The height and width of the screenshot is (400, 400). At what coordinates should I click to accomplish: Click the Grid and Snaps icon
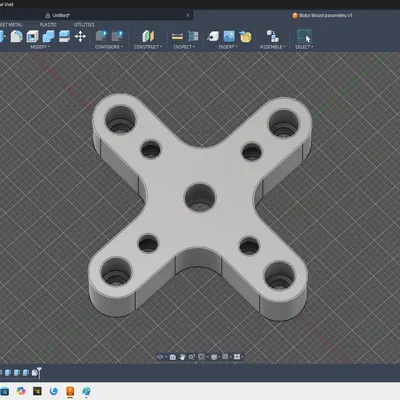(x=225, y=357)
